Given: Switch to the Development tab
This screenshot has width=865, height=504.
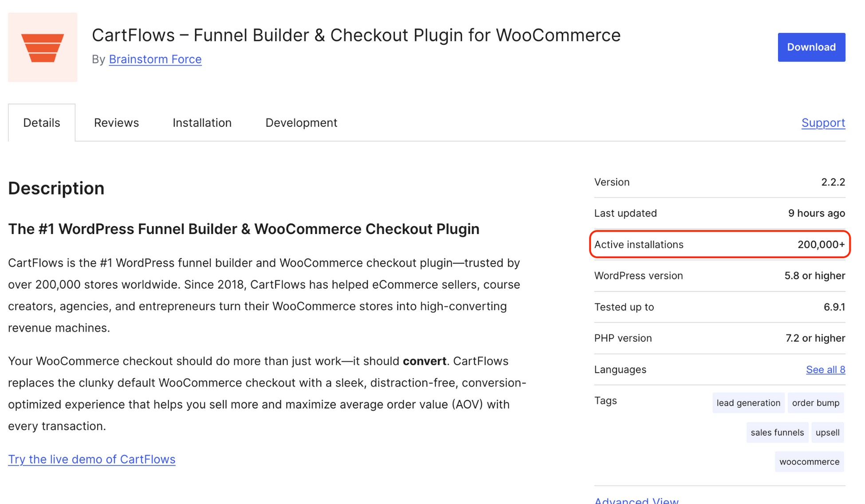Looking at the screenshot, I should pyautogui.click(x=301, y=122).
